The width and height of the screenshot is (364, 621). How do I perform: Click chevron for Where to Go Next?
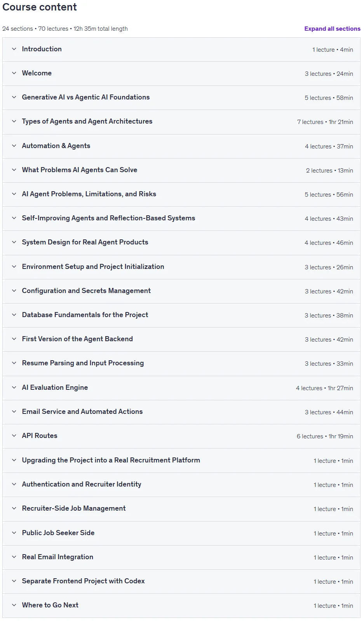(x=14, y=605)
